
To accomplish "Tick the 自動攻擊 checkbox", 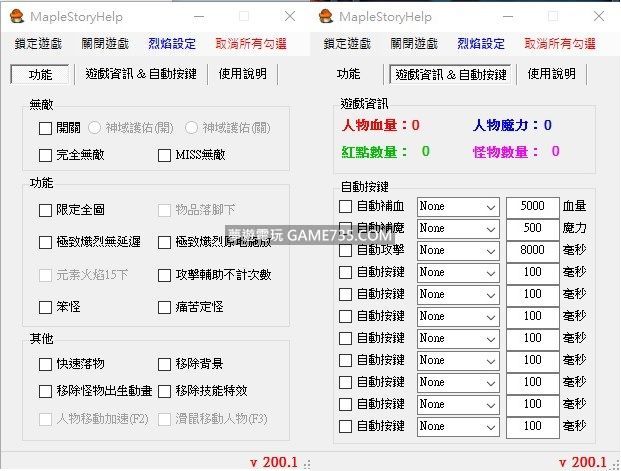I will [x=345, y=250].
